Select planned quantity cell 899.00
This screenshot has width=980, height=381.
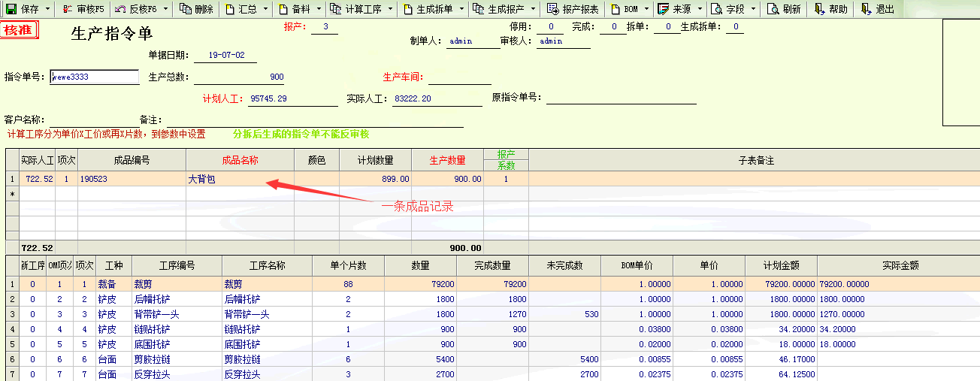pos(376,179)
